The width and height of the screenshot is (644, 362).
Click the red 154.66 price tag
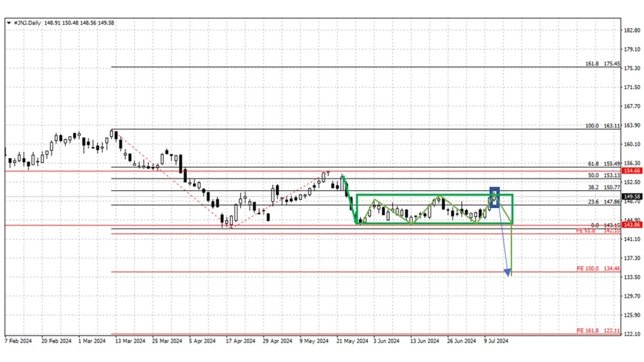631,171
